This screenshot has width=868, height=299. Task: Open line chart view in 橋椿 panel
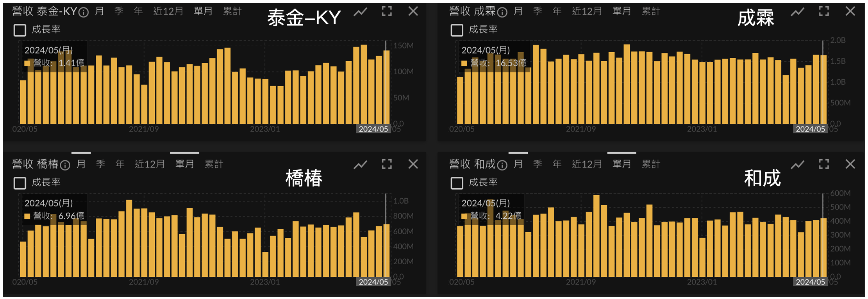(x=360, y=165)
